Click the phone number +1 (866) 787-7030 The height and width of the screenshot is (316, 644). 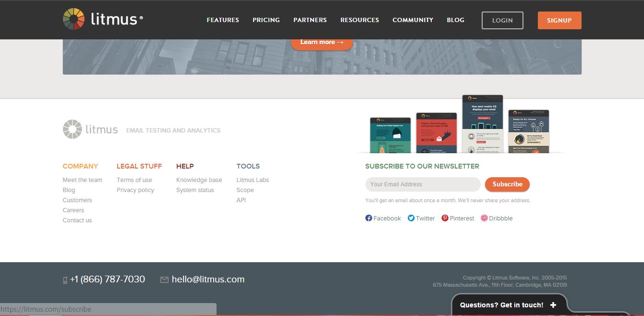tap(108, 280)
